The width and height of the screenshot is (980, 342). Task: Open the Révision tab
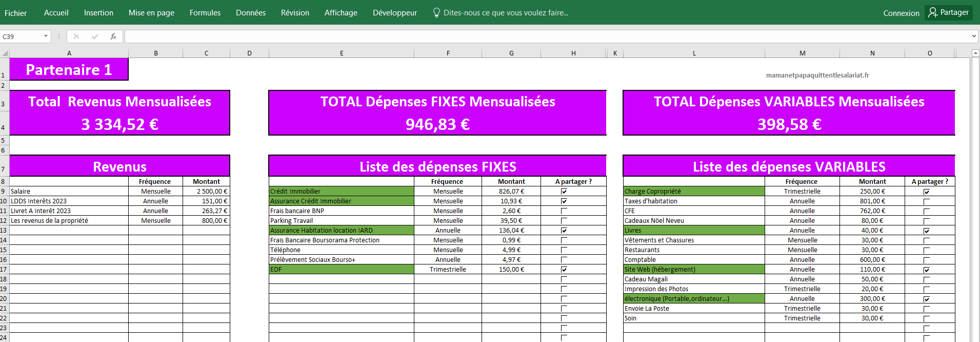(x=295, y=13)
